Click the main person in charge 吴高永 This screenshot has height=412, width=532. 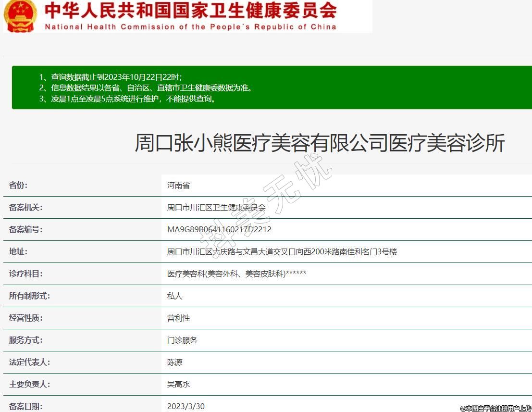(x=178, y=385)
